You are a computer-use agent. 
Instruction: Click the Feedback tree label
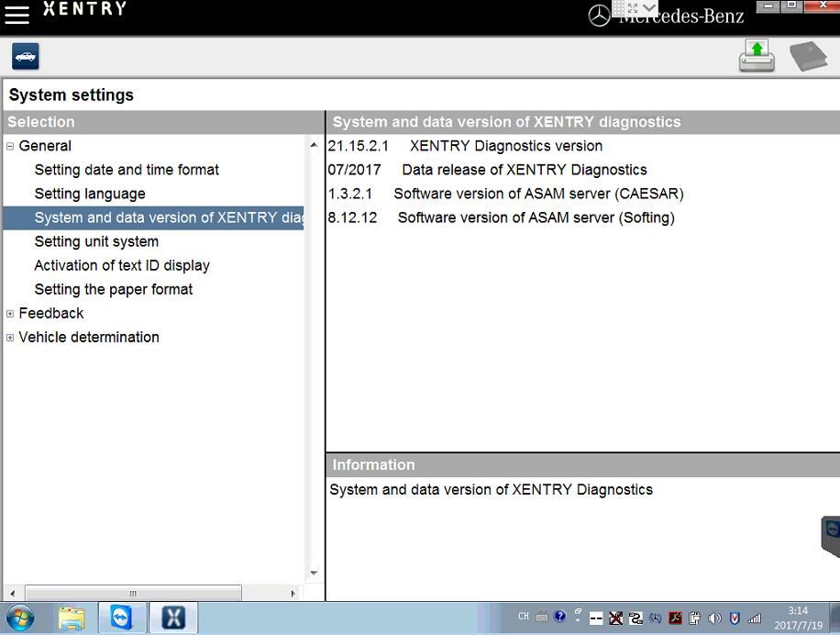pos(50,313)
